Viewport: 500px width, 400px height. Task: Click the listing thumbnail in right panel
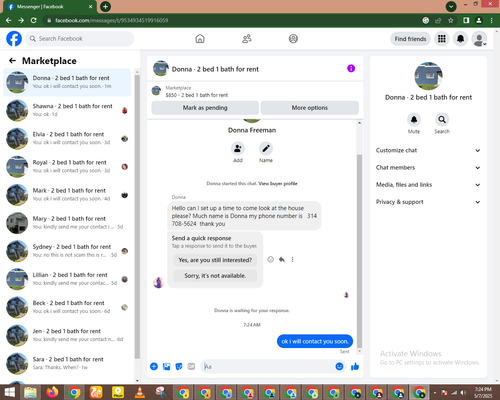pyautogui.click(x=428, y=76)
